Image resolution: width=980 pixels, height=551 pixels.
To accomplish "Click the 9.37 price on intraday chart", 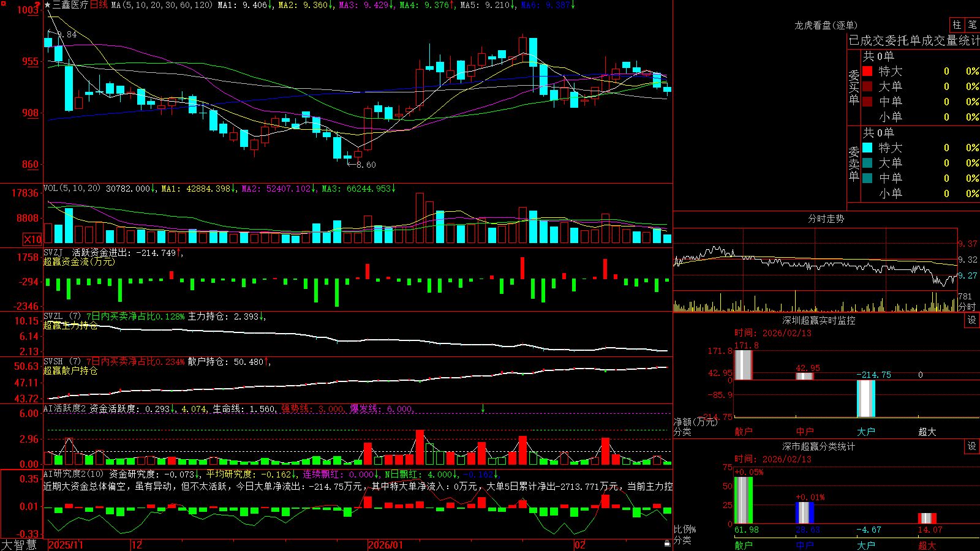I will tap(968, 244).
